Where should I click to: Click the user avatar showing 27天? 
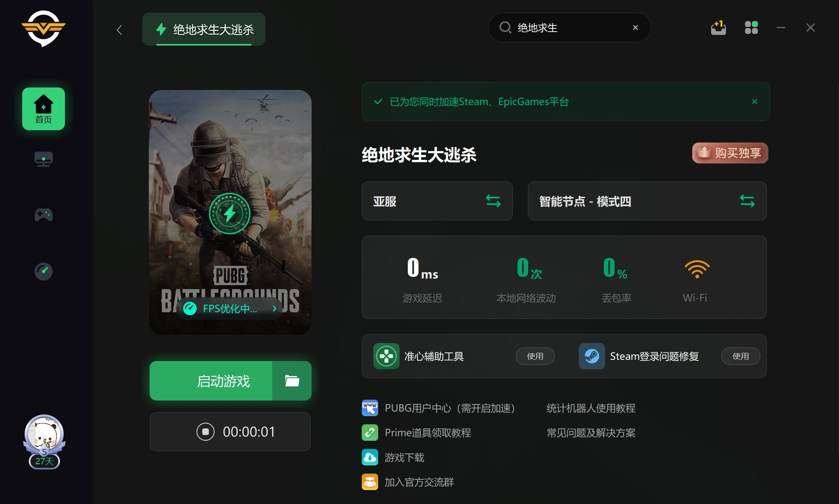[44, 442]
